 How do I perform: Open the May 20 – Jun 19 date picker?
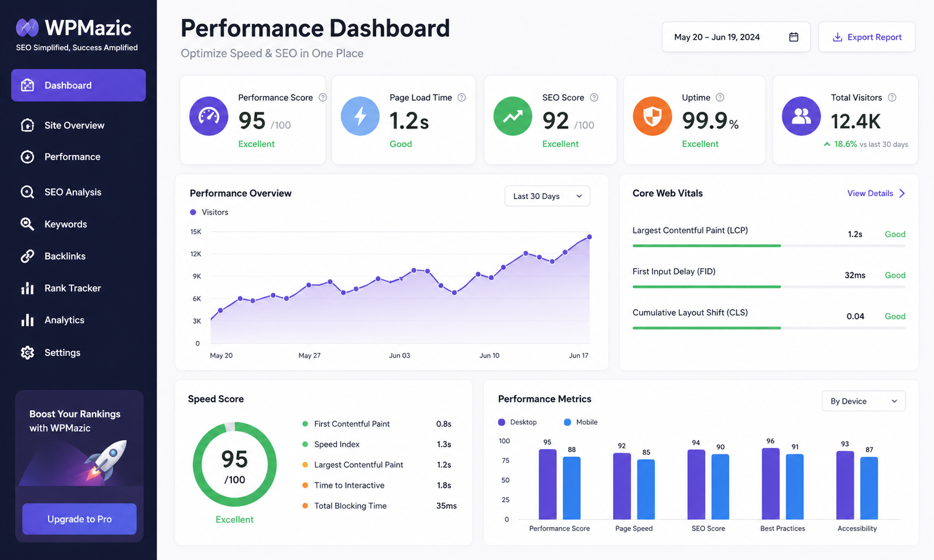point(736,37)
